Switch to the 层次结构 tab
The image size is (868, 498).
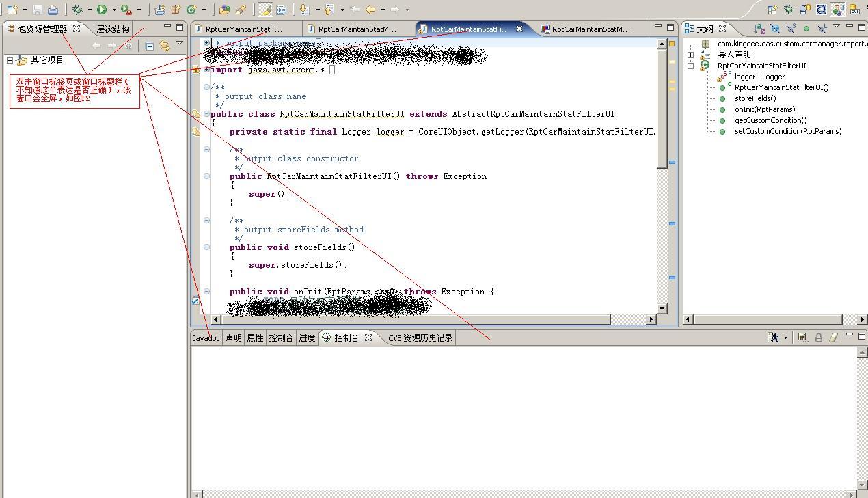(113, 29)
